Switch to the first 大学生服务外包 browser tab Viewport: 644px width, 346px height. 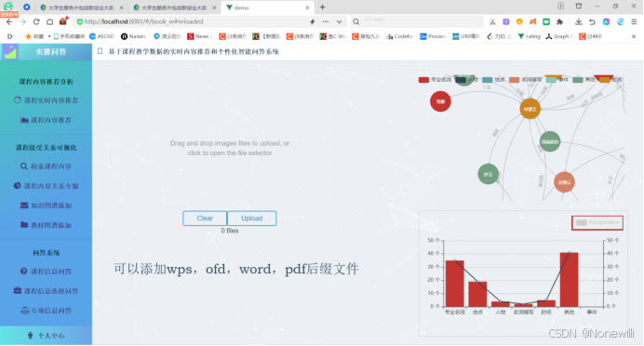pos(81,7)
